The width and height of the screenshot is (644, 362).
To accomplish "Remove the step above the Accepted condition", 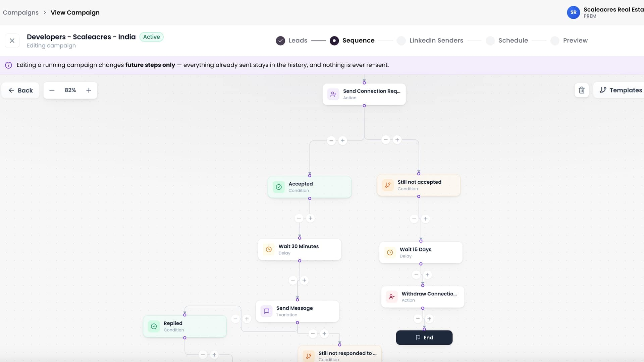I will 331,140.
